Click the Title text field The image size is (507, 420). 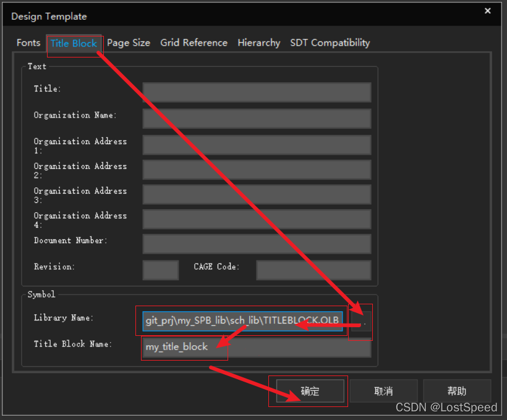[x=257, y=92]
